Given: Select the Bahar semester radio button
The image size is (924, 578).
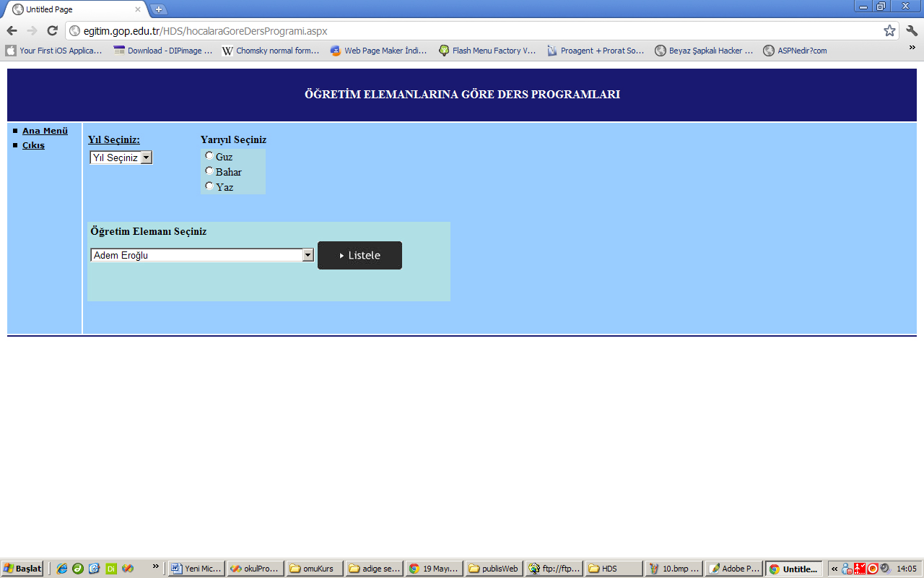Looking at the screenshot, I should pyautogui.click(x=209, y=171).
